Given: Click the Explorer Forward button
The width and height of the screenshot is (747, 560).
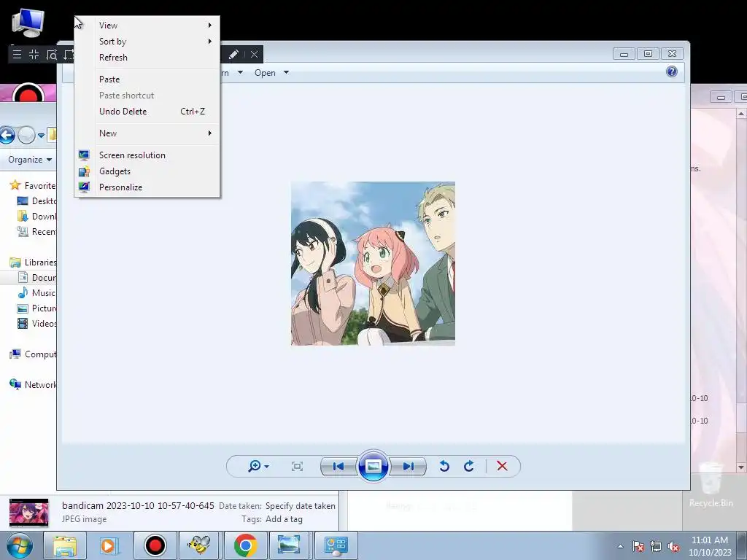Looking at the screenshot, I should pyautogui.click(x=26, y=135).
